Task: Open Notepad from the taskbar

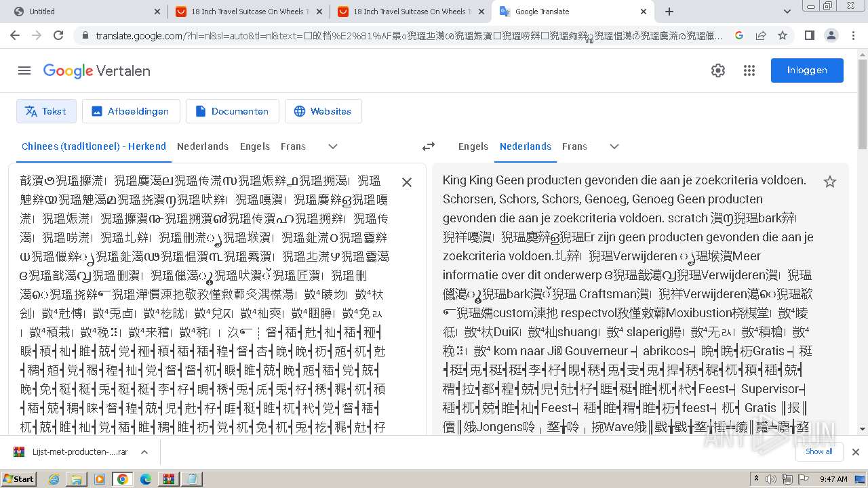Action: (x=192, y=479)
